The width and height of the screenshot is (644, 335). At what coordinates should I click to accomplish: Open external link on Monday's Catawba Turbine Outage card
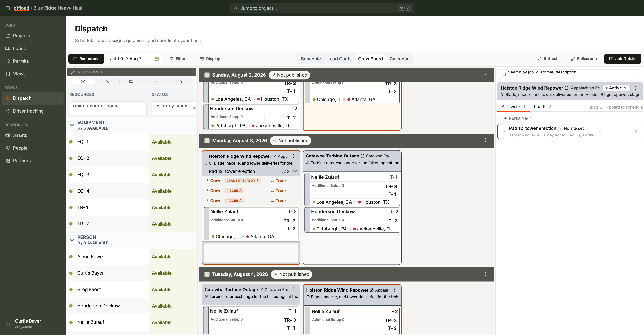[x=363, y=156]
